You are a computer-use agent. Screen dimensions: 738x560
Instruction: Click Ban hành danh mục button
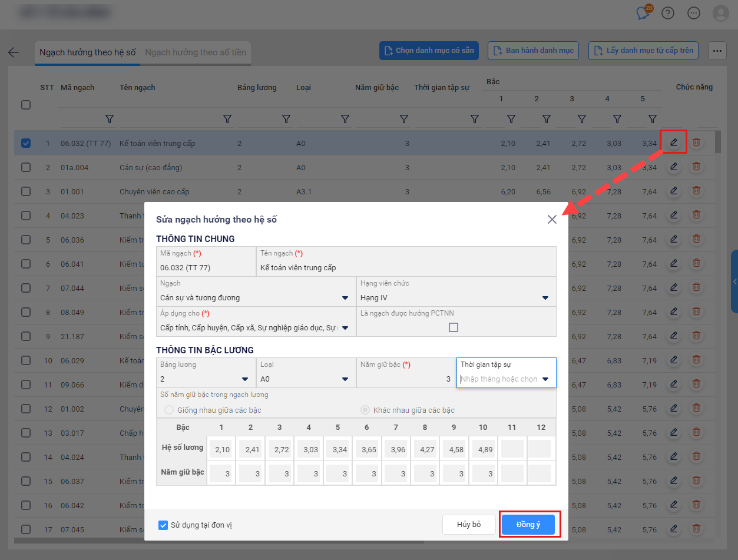pyautogui.click(x=534, y=51)
